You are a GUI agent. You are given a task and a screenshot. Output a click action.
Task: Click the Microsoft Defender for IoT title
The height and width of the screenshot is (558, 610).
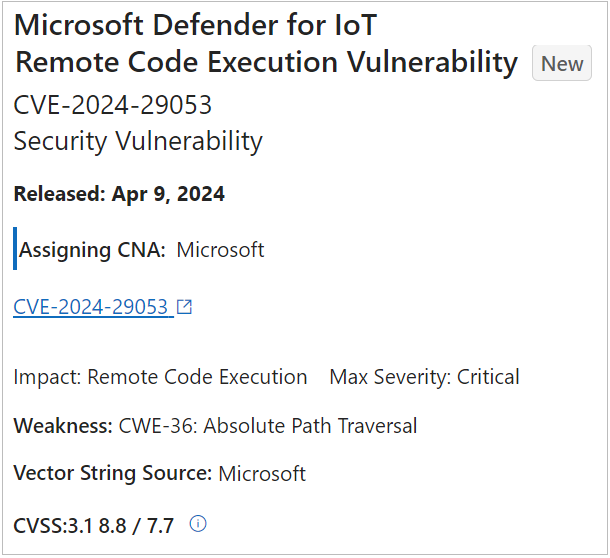(195, 25)
